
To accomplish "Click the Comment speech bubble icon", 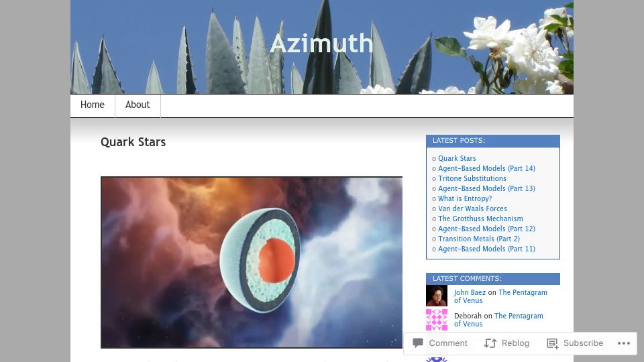I will (x=418, y=343).
